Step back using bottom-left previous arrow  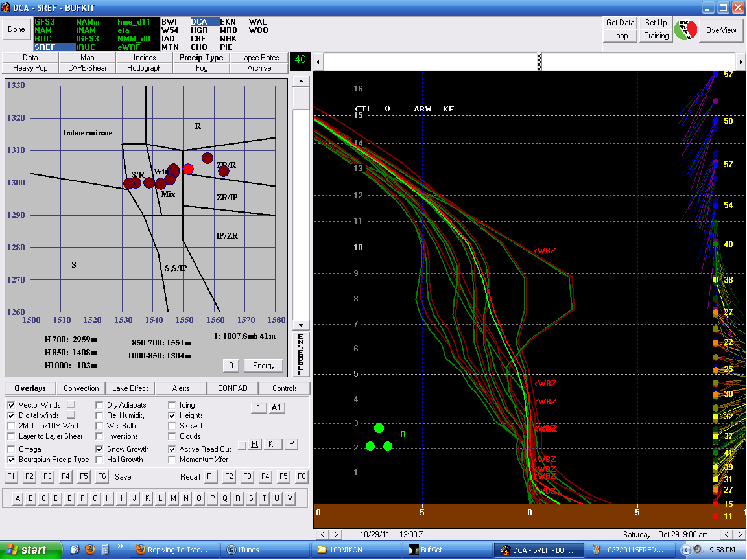click(322, 534)
